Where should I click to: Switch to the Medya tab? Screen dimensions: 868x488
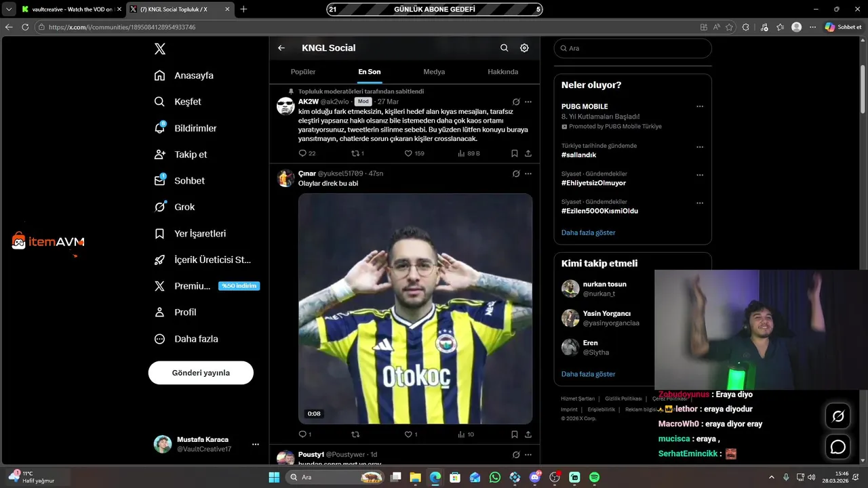coord(434,72)
